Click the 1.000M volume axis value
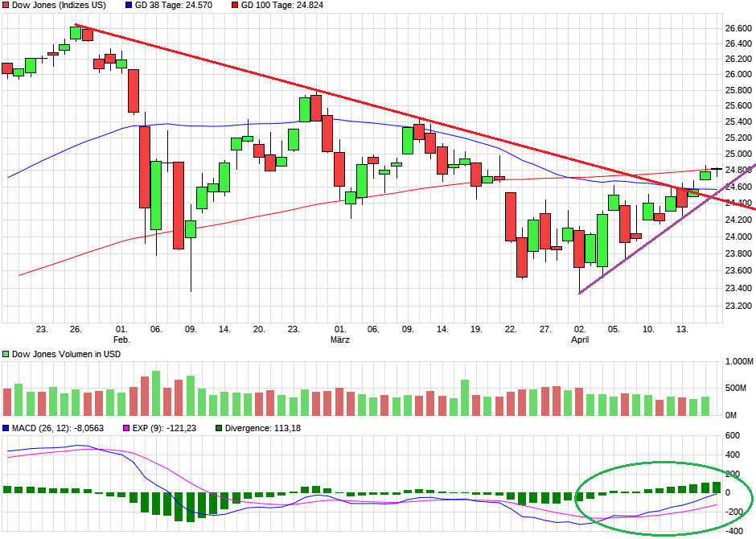 [x=739, y=361]
